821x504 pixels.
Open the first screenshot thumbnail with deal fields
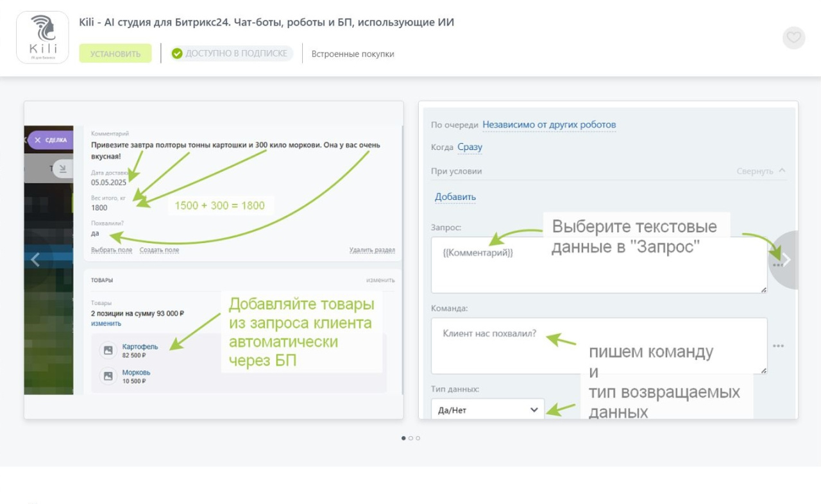tap(214, 260)
